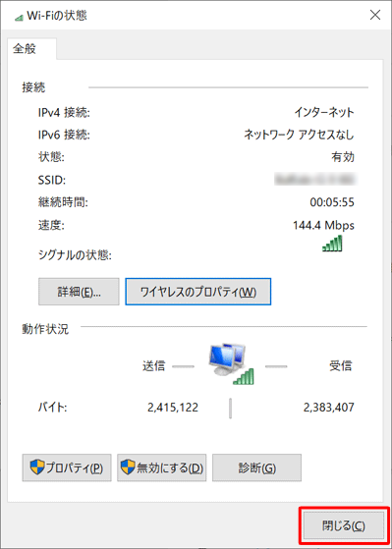Click the SSID: label
Viewport: 392px width, 549px height.
point(52,180)
